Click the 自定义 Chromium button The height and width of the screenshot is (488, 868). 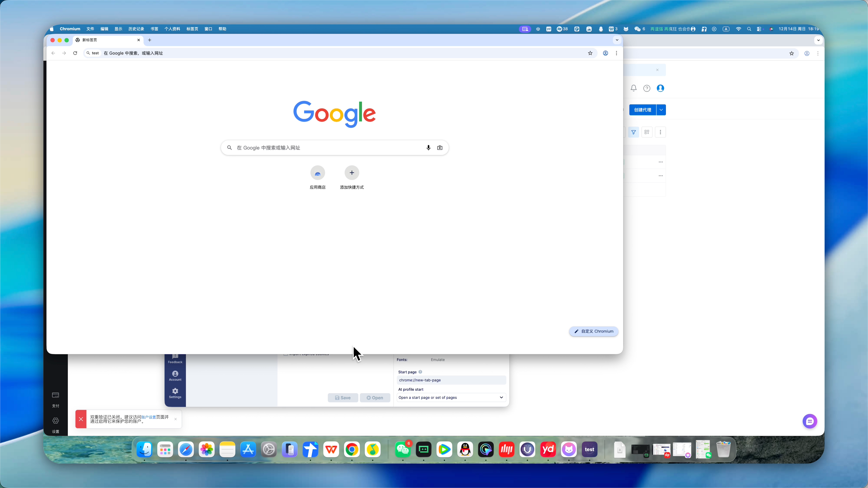[x=593, y=331]
